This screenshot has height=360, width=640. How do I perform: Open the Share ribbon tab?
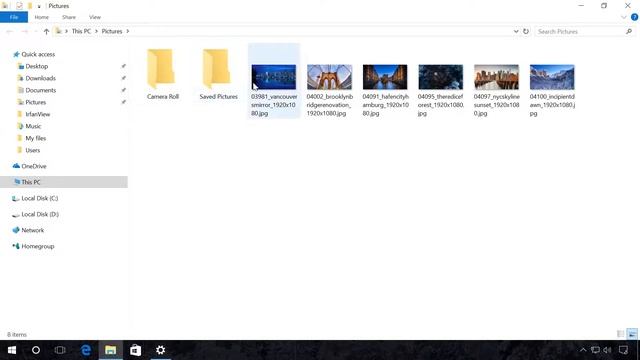coord(69,17)
